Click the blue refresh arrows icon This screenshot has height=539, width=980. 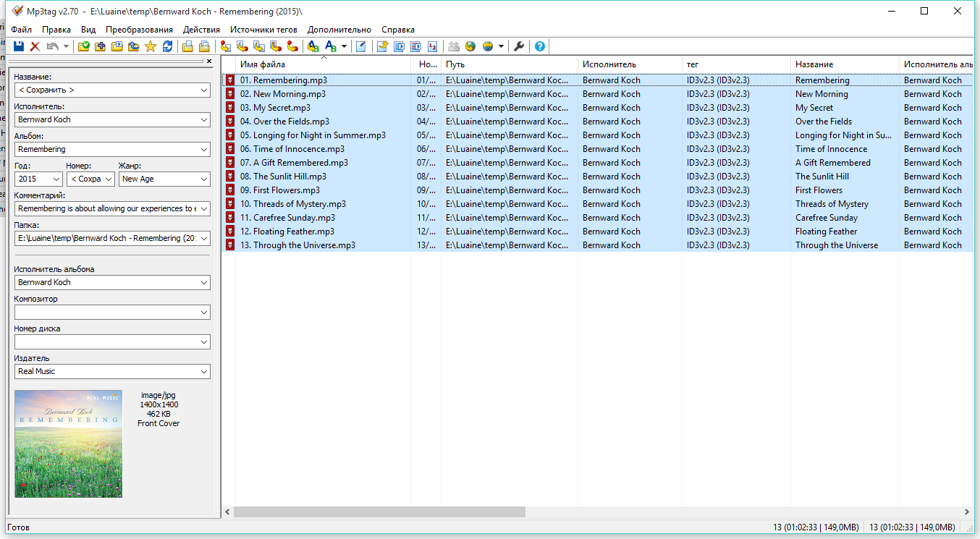point(167,46)
